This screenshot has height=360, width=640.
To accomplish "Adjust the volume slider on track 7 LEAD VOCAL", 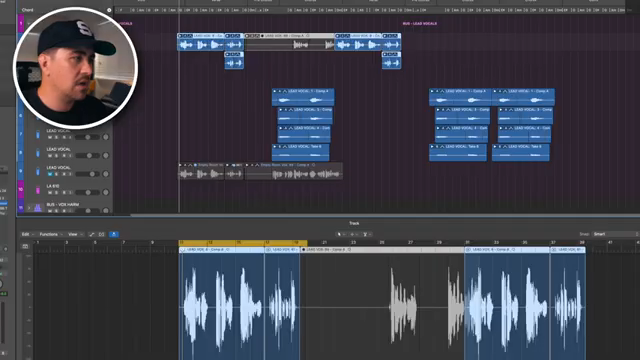I will coord(87,137).
